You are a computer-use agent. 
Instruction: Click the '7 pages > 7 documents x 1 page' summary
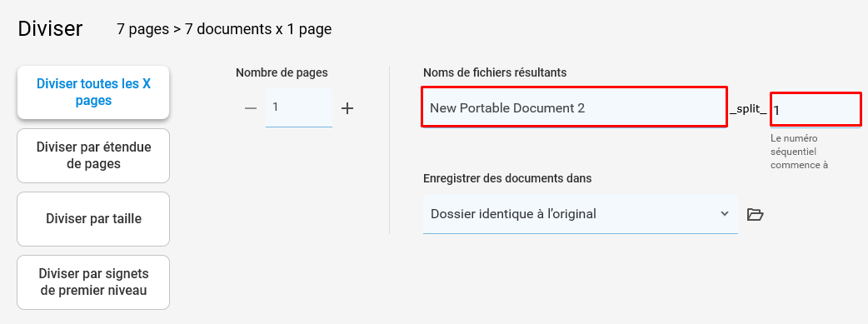(224, 29)
